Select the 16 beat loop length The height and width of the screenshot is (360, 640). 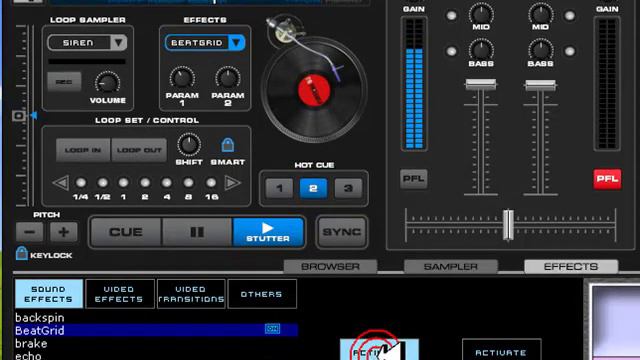click(211, 182)
